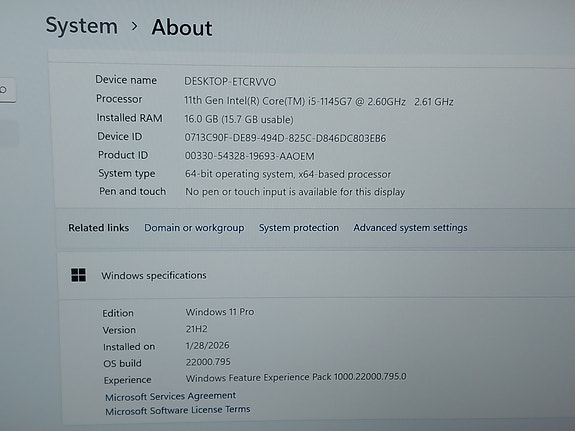Open Microsoft Software License Terms link
Screen dimensions: 575x431
point(178,410)
